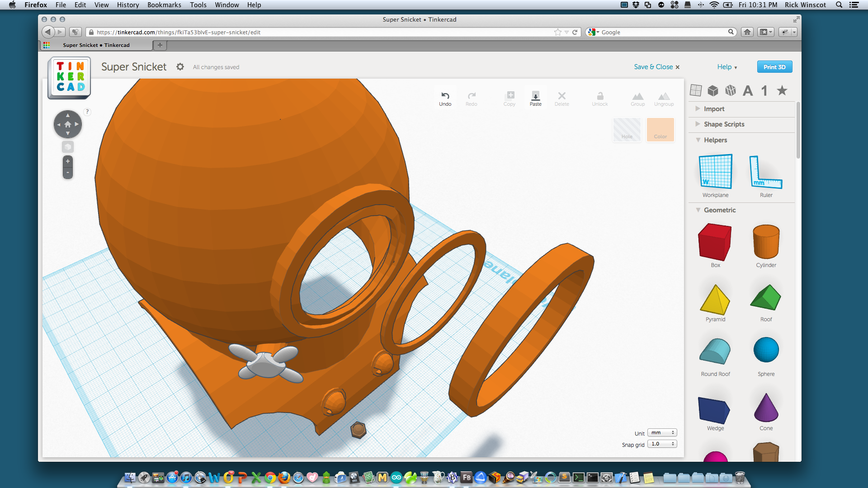868x488 pixels.
Task: Select the numbers 1 category icon
Action: pyautogui.click(x=764, y=91)
